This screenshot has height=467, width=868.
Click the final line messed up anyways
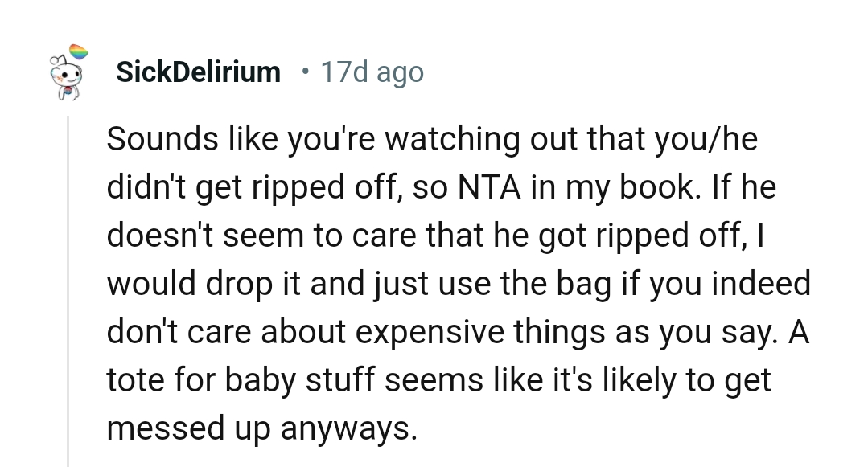(x=262, y=428)
